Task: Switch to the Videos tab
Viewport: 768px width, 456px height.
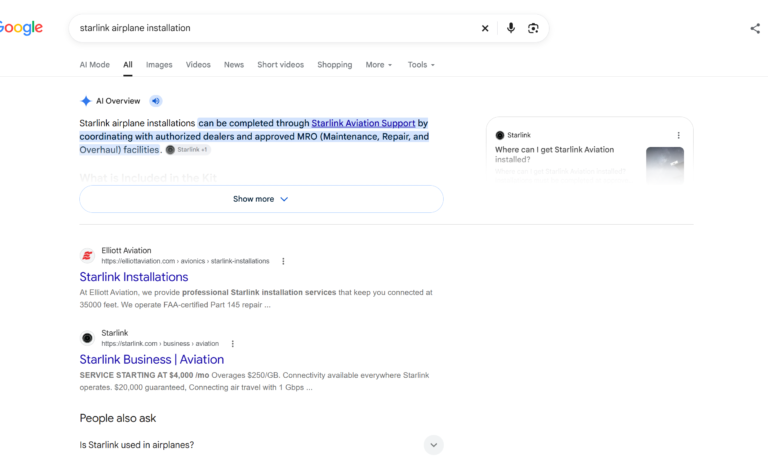Action: pos(198,65)
